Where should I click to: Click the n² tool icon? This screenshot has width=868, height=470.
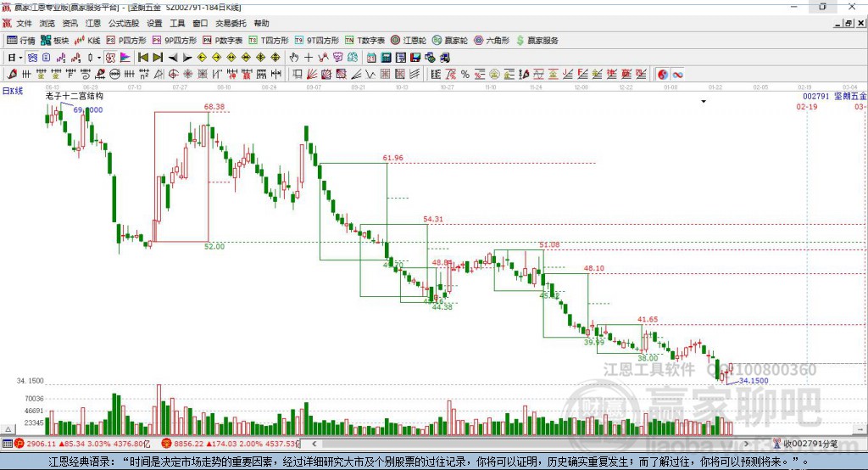pyautogui.click(x=144, y=75)
